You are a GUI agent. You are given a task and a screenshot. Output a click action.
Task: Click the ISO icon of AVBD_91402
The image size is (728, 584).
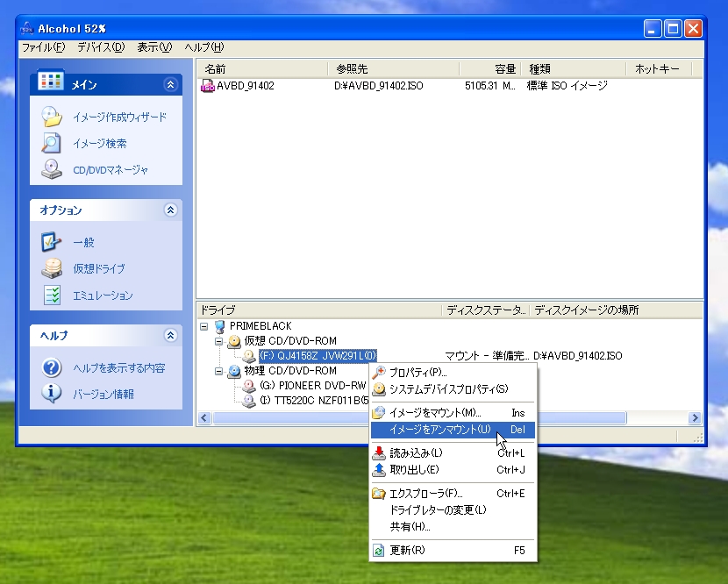click(207, 86)
